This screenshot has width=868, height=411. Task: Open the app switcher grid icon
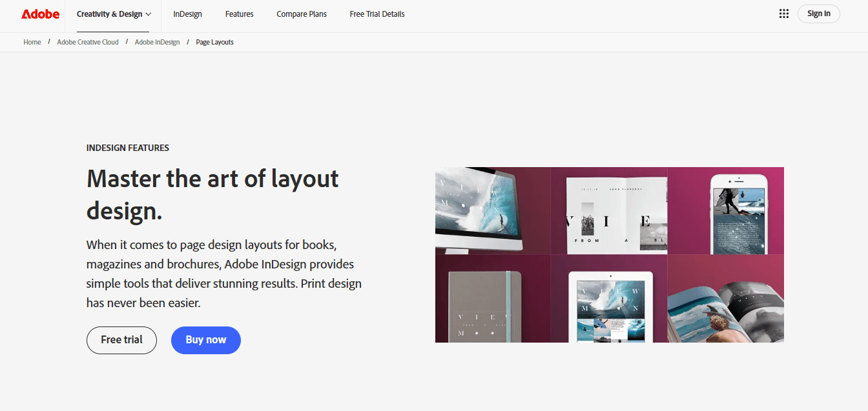pyautogui.click(x=784, y=14)
